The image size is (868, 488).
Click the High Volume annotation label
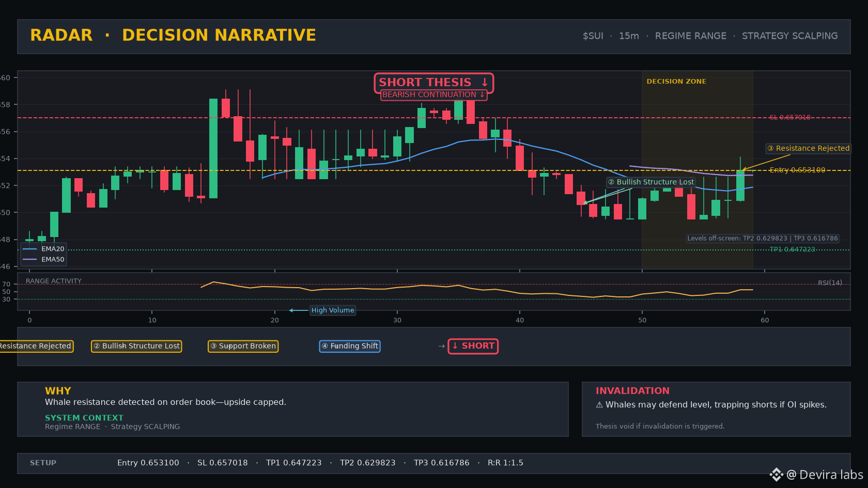point(333,310)
